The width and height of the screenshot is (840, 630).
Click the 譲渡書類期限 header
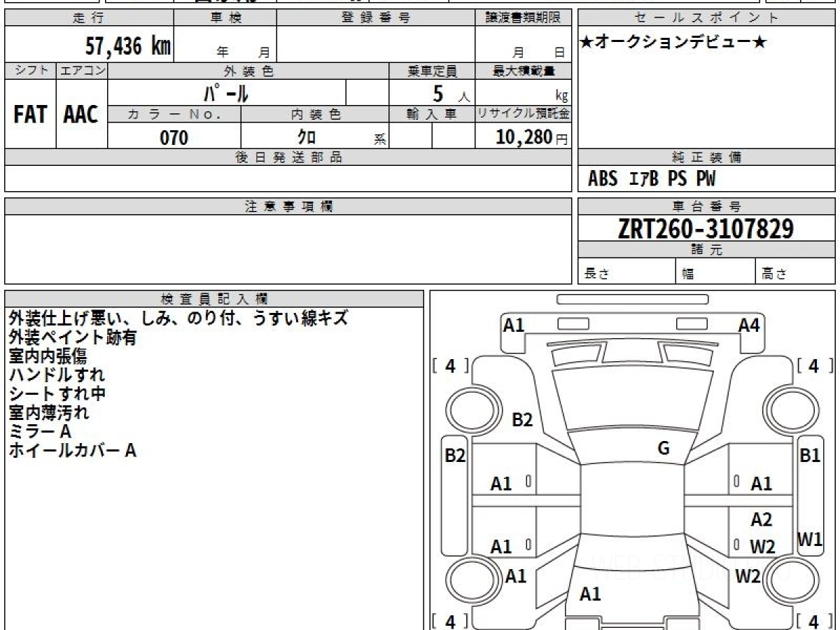[x=523, y=18]
